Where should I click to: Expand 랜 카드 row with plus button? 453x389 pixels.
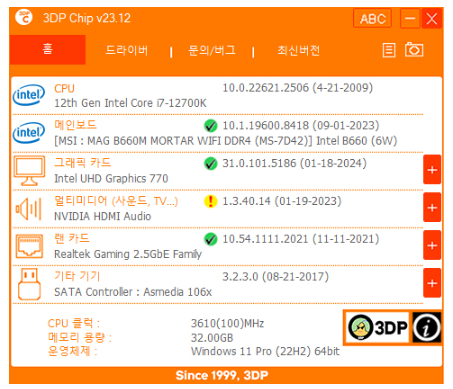[432, 245]
